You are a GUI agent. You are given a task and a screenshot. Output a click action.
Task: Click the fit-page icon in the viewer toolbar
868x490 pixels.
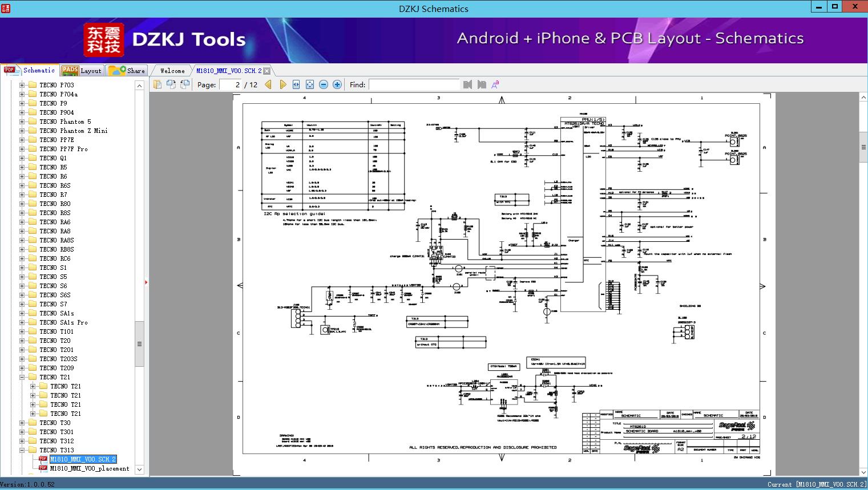coord(310,84)
